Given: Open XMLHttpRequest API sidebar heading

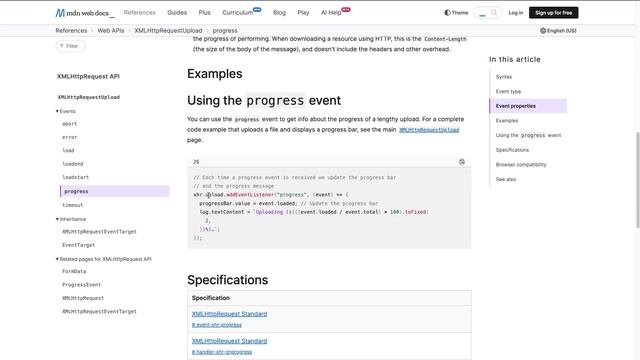Looking at the screenshot, I should click(x=88, y=76).
